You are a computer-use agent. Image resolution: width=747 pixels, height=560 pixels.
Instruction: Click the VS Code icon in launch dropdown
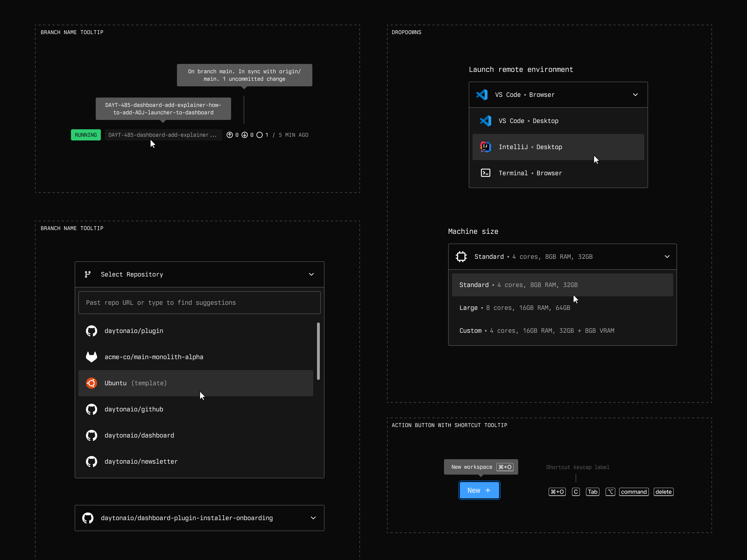[x=482, y=95]
